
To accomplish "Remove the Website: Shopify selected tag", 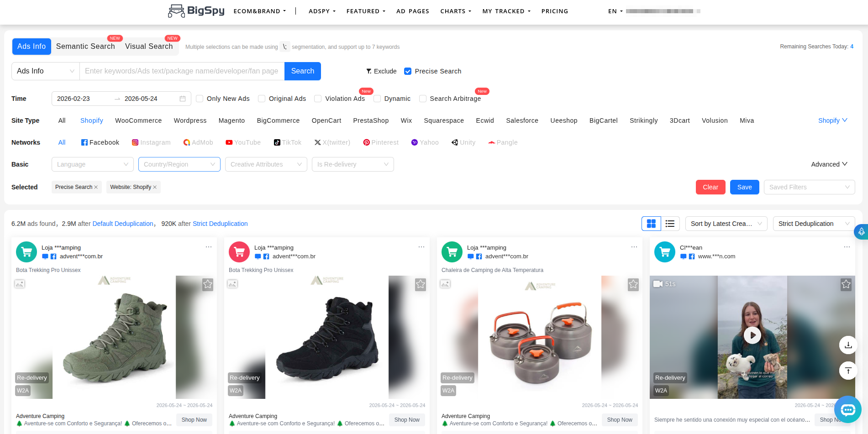I will pos(155,187).
